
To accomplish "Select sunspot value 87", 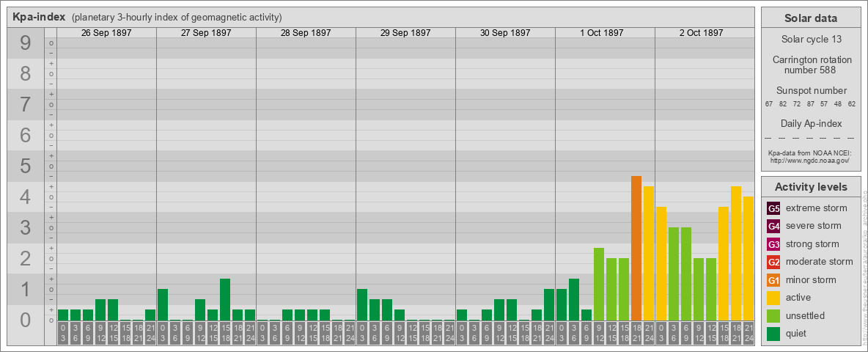I will (810, 104).
